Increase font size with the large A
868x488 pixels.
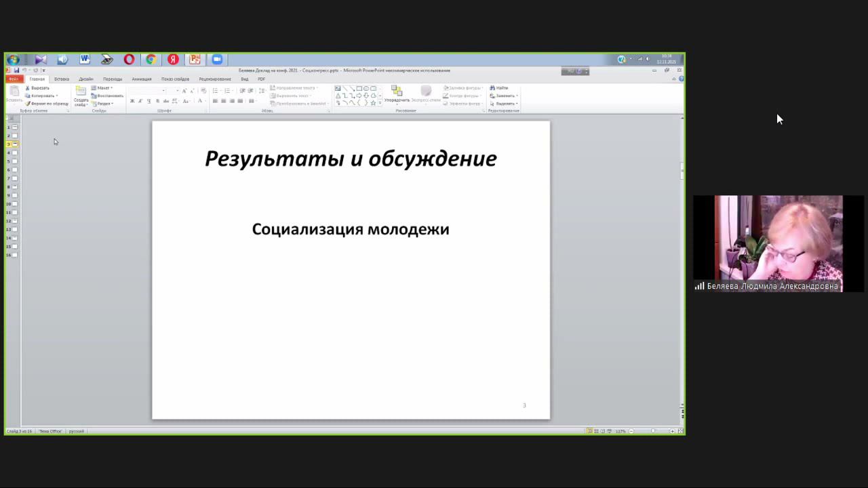[x=184, y=91]
